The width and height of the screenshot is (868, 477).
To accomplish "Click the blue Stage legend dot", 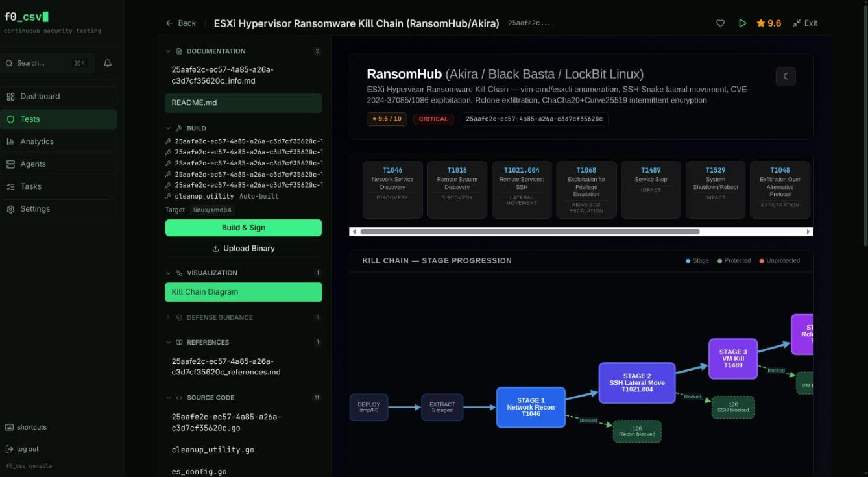I will coord(688,261).
